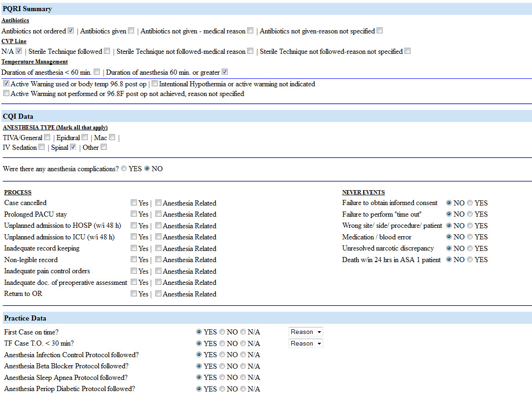532x398 pixels.
Task: Select NO for TF Case T.O. < 30 min
Action: (x=222, y=343)
